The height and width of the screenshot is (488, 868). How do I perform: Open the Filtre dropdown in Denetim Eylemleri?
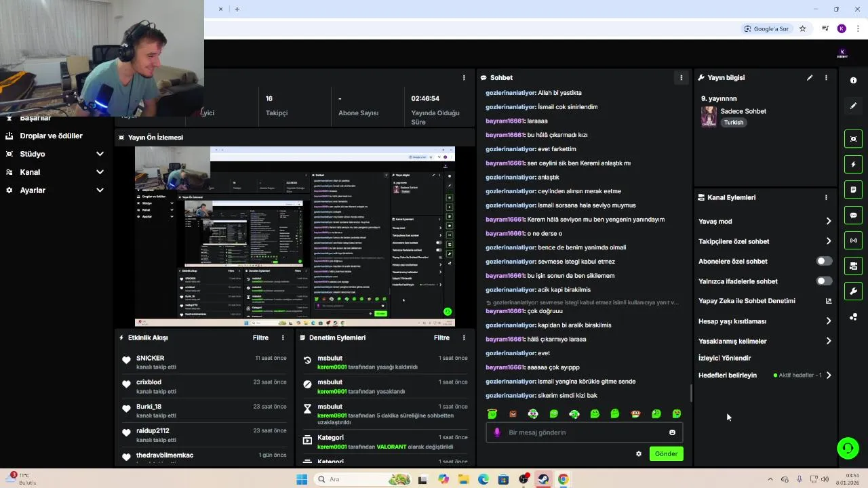[441, 338]
